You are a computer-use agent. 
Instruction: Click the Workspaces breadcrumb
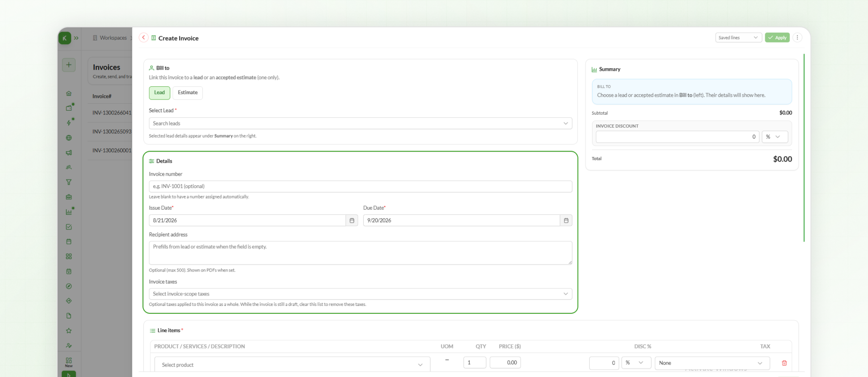[113, 38]
